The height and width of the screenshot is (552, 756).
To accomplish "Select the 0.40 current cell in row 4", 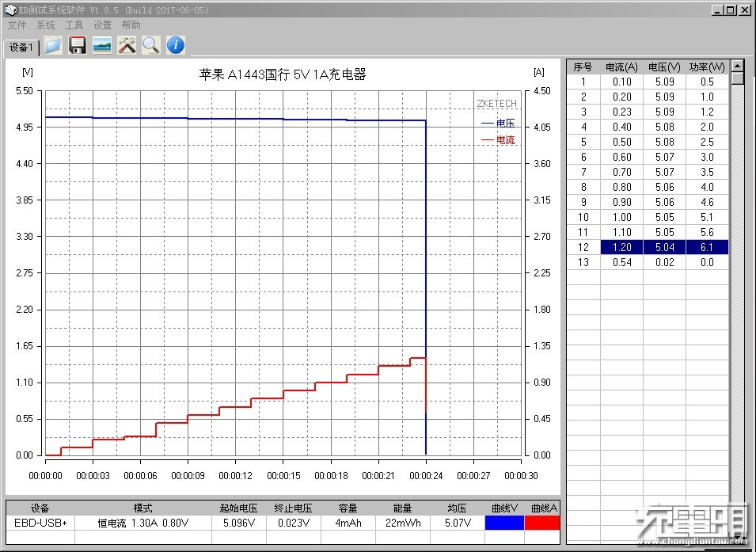I will pyautogui.click(x=621, y=127).
